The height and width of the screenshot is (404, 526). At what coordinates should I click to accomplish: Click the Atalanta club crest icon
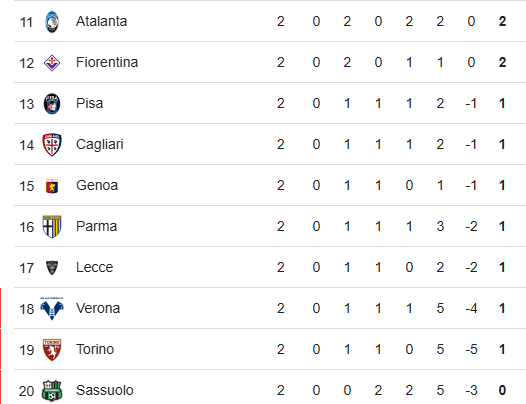click(52, 22)
